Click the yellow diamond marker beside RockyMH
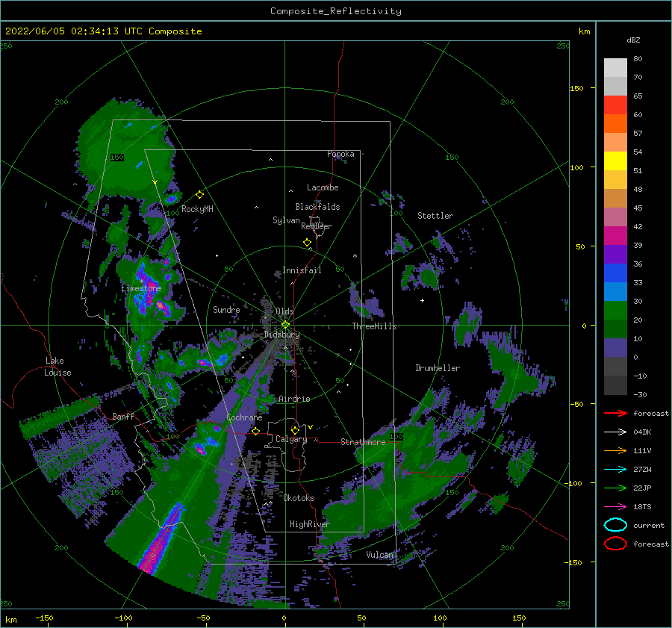 (x=199, y=195)
